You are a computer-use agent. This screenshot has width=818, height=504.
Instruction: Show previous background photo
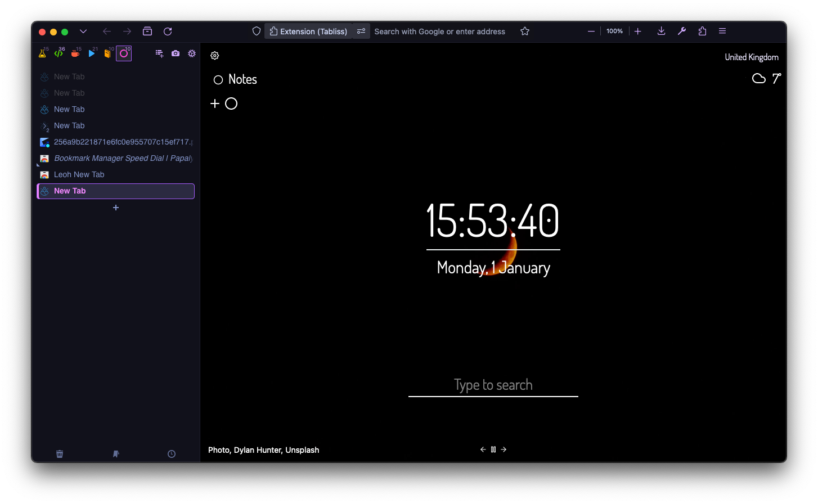pyautogui.click(x=483, y=449)
